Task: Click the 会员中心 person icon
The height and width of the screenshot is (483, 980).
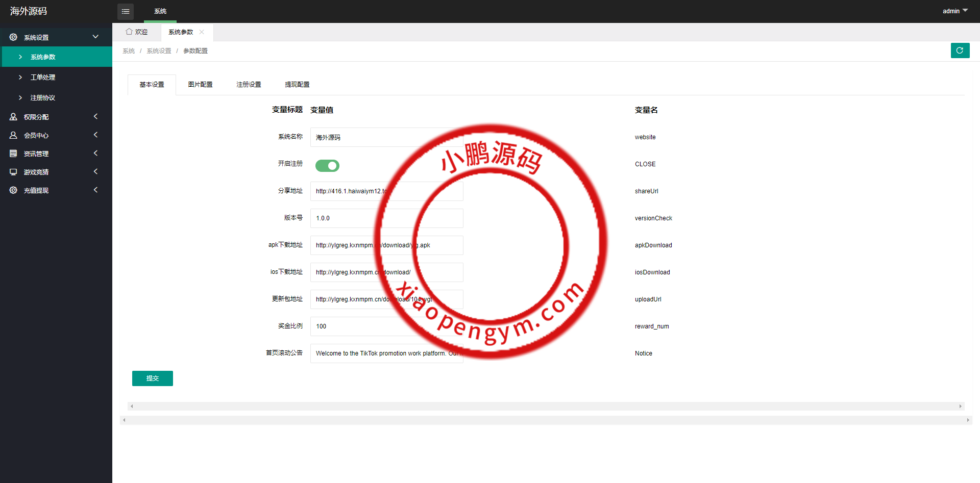Action: tap(13, 135)
